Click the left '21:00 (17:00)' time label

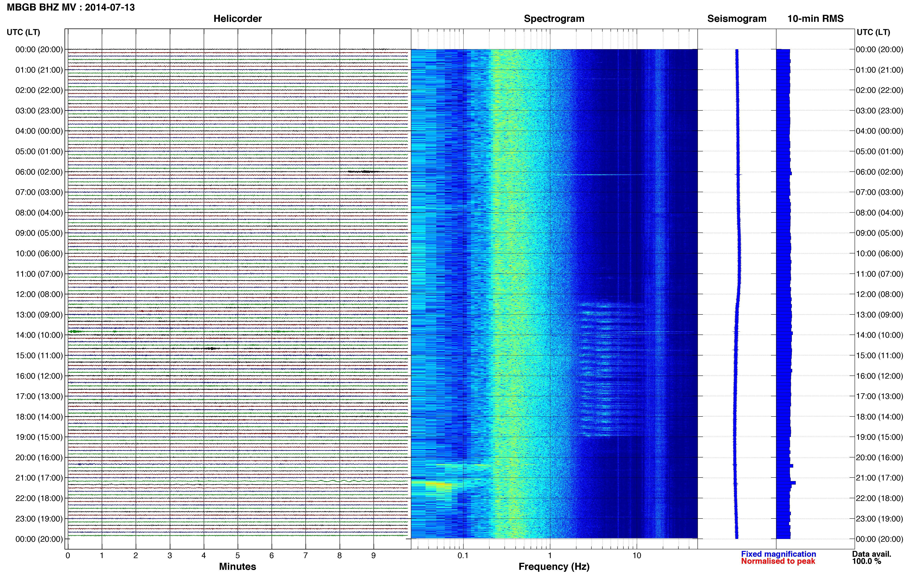pyautogui.click(x=39, y=478)
